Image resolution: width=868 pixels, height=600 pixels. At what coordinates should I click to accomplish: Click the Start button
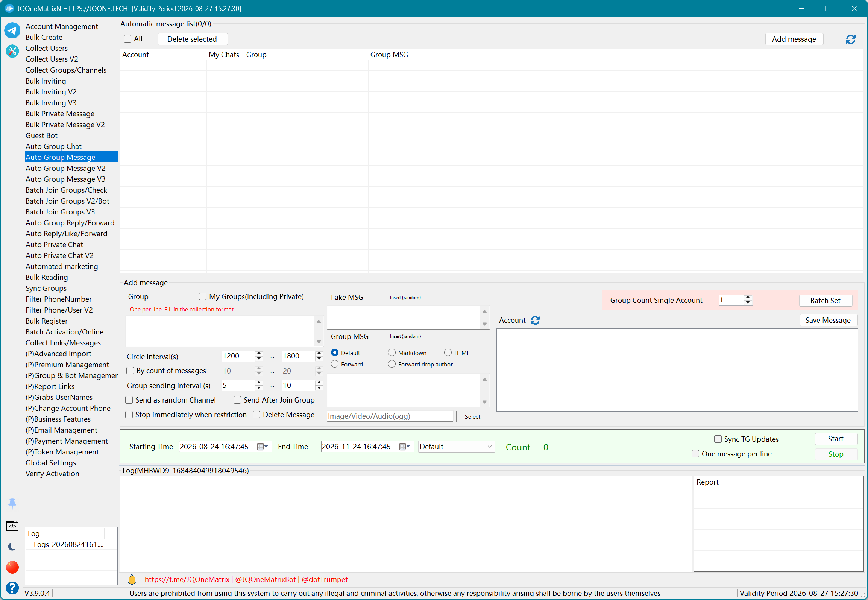coord(836,439)
